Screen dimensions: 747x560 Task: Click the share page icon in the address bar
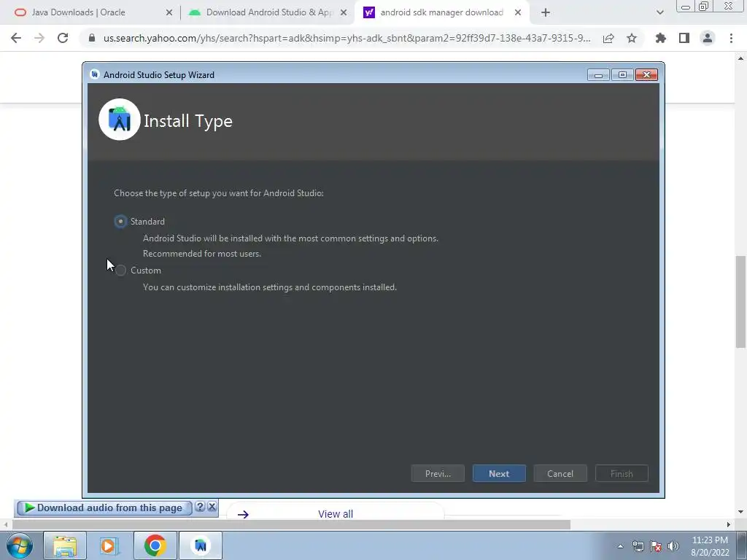click(x=608, y=38)
